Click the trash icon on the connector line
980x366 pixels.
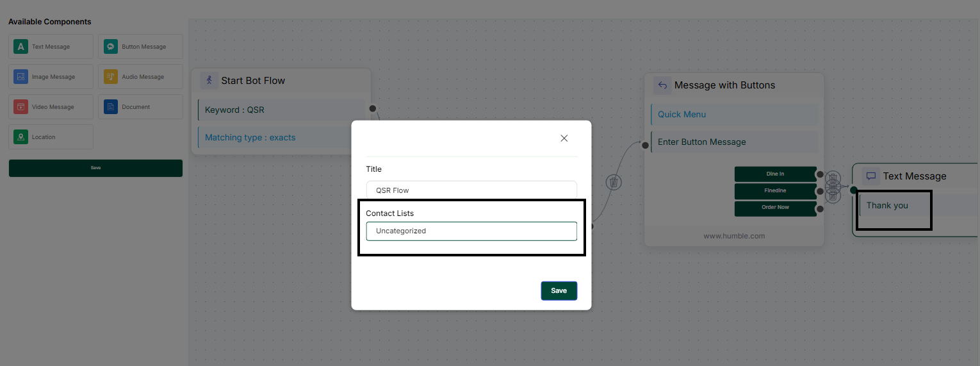[614, 183]
